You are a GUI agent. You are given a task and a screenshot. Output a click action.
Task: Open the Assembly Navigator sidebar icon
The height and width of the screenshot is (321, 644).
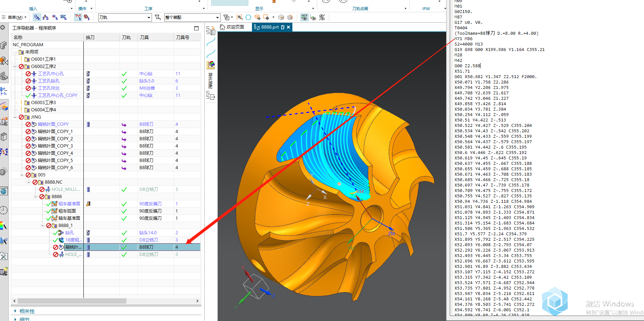point(4,45)
